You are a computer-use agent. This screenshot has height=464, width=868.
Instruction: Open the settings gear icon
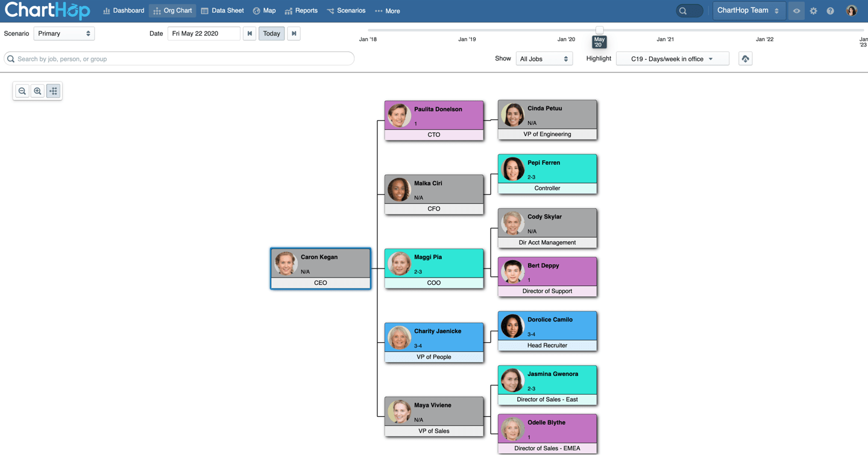click(813, 11)
